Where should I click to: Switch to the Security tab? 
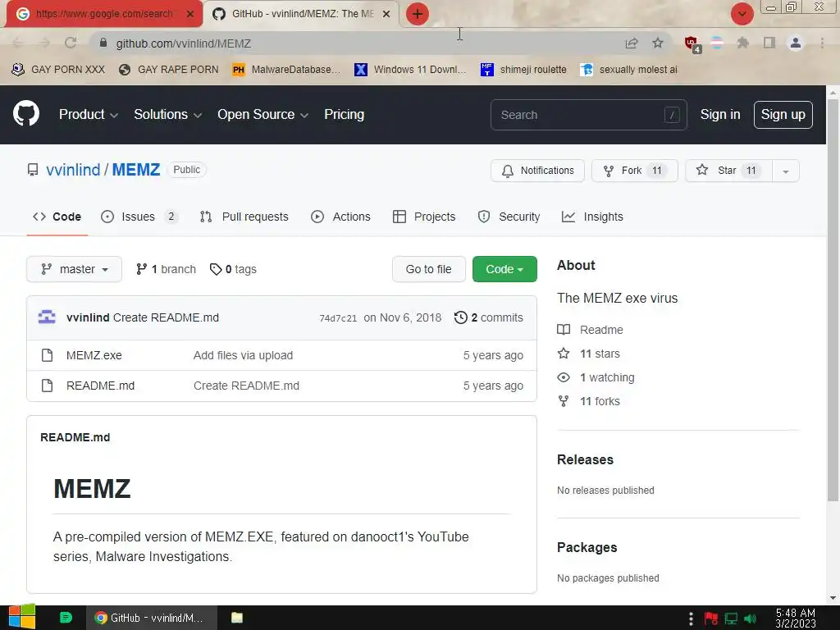[x=509, y=217]
